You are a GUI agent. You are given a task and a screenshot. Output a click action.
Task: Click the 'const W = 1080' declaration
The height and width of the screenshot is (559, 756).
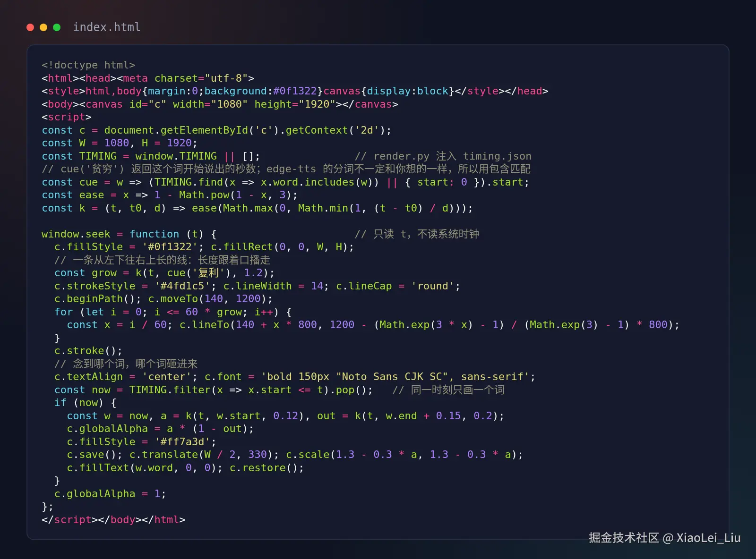click(85, 143)
